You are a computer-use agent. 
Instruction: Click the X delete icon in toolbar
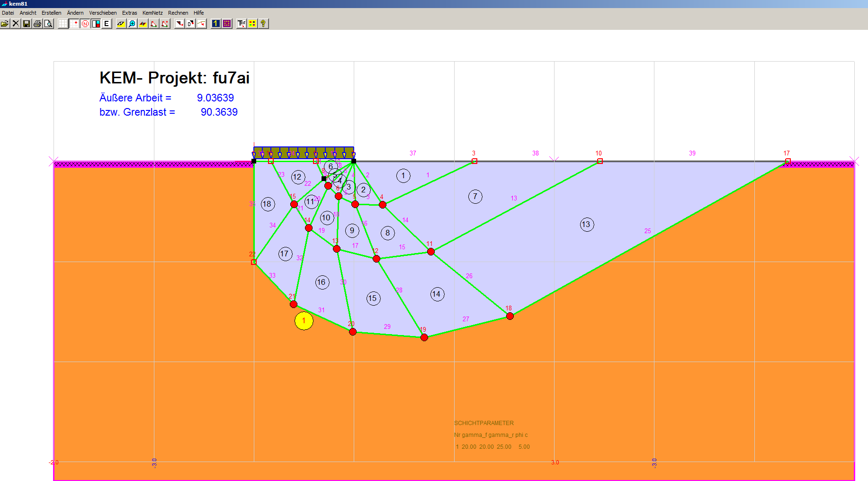(16, 23)
